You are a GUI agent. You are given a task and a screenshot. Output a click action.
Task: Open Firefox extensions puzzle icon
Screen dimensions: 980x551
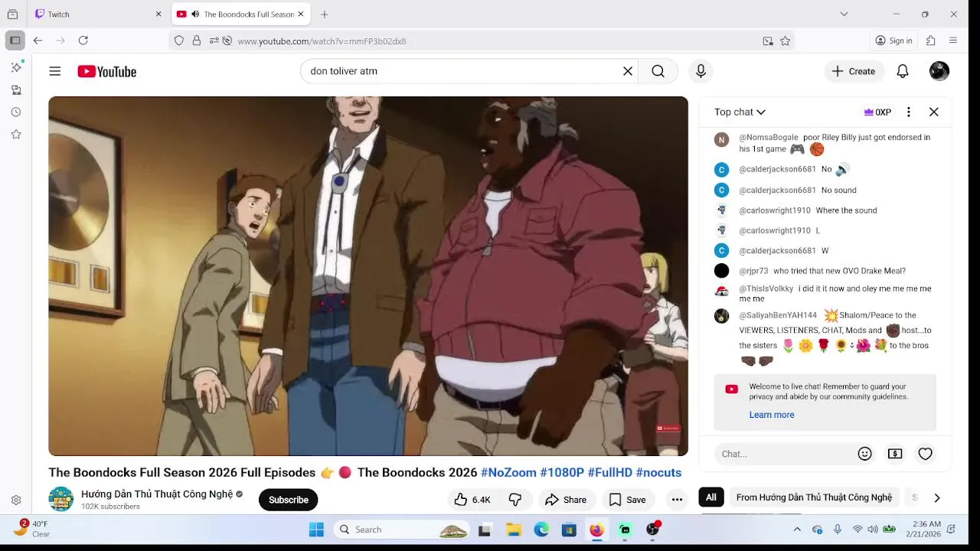(931, 41)
